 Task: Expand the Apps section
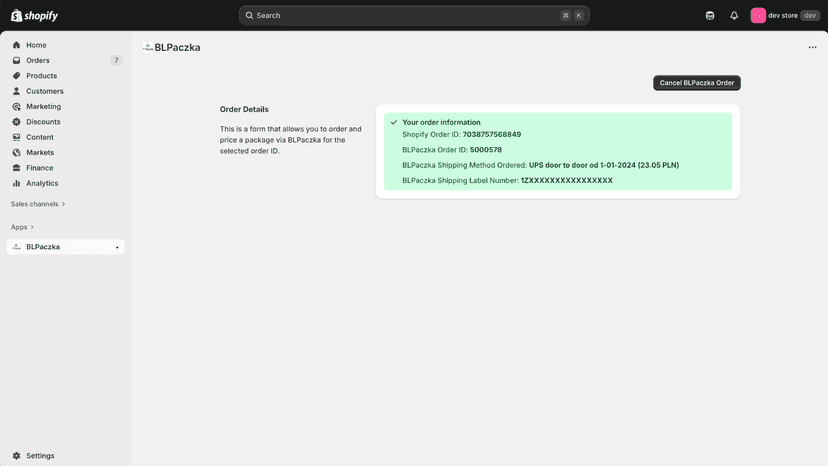coord(22,227)
